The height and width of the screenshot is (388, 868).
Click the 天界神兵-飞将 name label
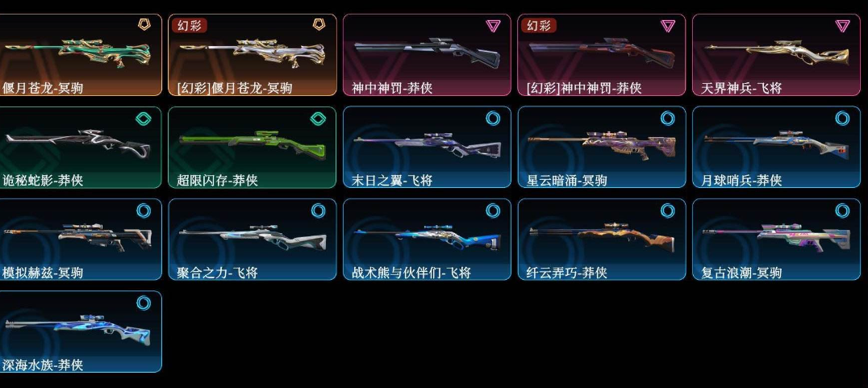[741, 88]
